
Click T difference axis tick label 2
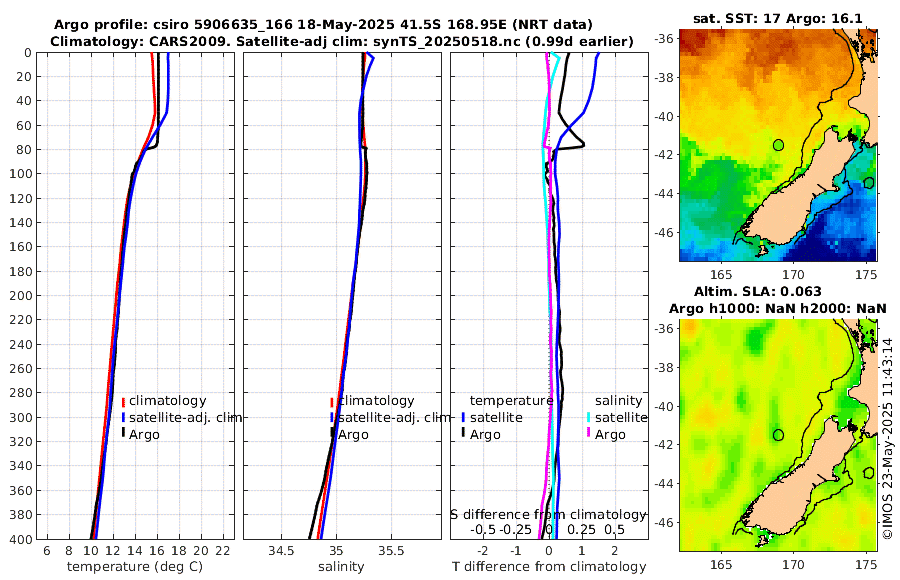(x=615, y=551)
